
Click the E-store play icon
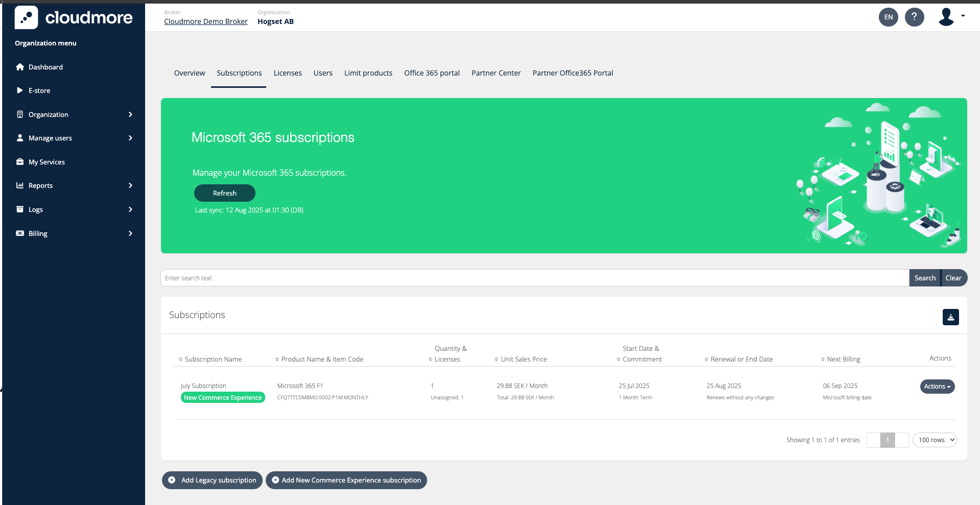click(20, 90)
